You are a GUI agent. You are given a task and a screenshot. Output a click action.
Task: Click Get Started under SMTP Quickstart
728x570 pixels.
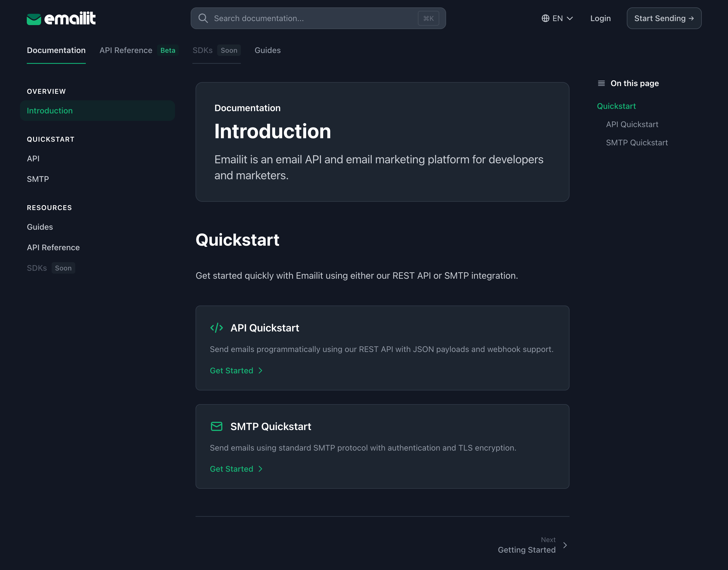pos(232,469)
